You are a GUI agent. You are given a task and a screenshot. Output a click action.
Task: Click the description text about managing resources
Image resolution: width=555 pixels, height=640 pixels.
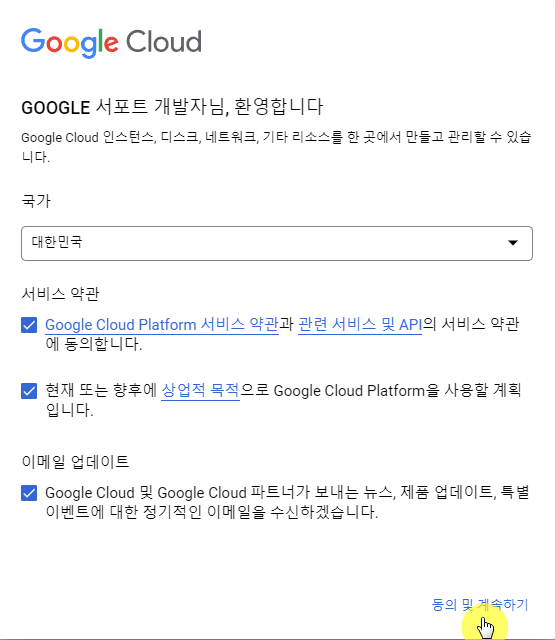276,147
